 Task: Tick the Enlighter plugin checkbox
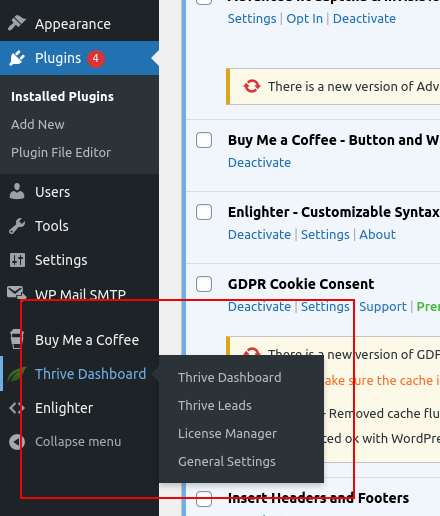(x=204, y=212)
